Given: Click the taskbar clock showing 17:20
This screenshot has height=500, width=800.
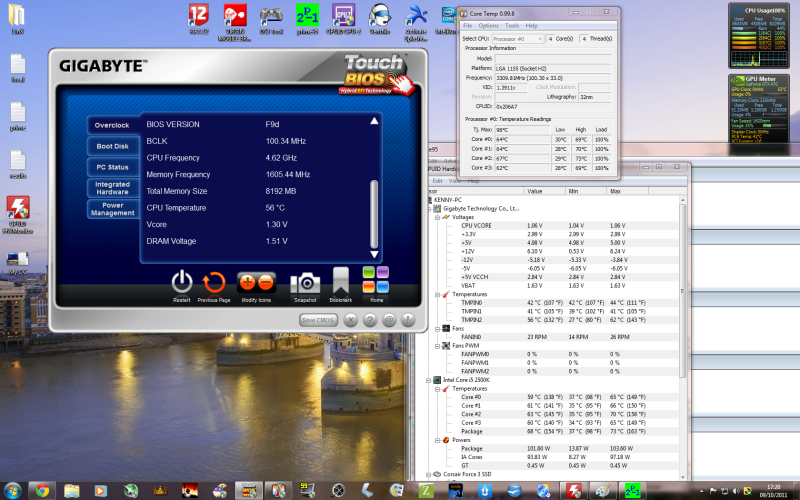Looking at the screenshot, I should click(773, 491).
